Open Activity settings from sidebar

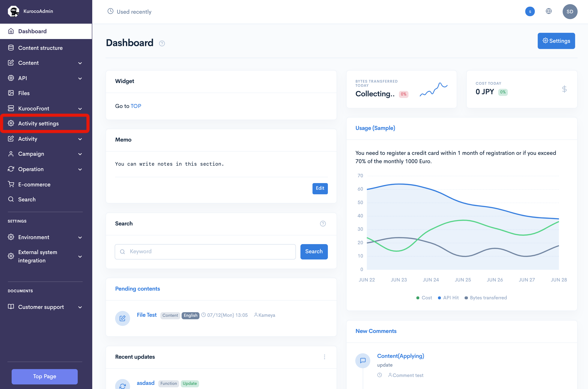click(x=38, y=123)
